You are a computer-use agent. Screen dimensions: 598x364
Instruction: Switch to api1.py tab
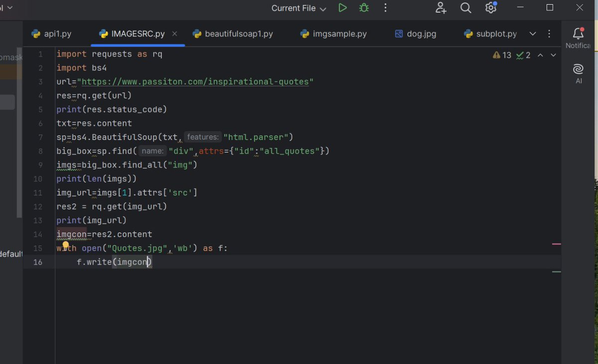tap(51, 34)
